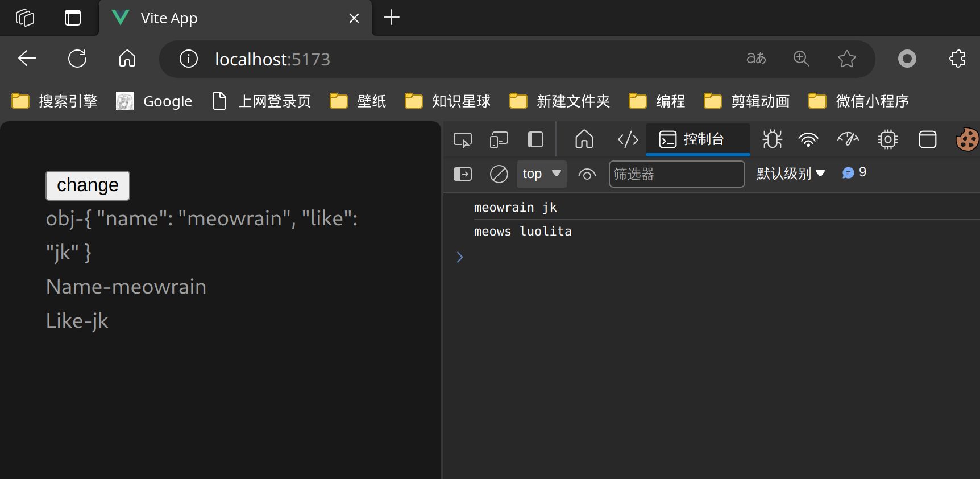Toggle the DevTools dock side panel icon

tap(535, 139)
